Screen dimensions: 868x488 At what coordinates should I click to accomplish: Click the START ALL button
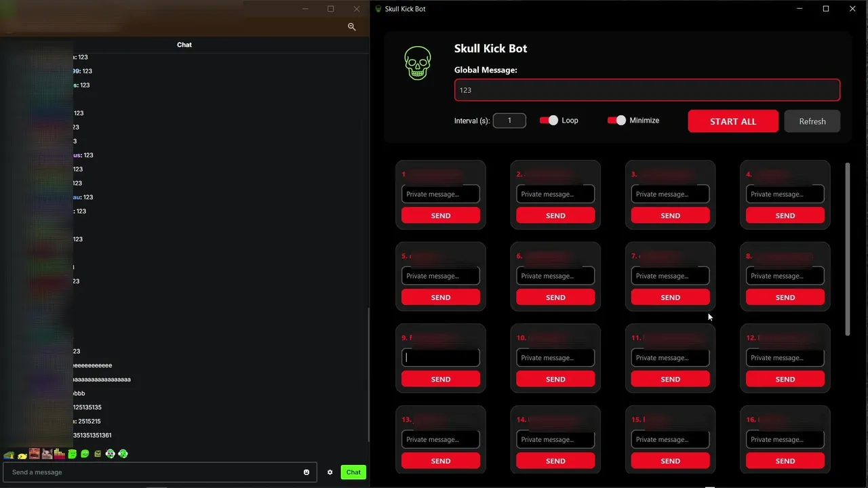click(733, 121)
